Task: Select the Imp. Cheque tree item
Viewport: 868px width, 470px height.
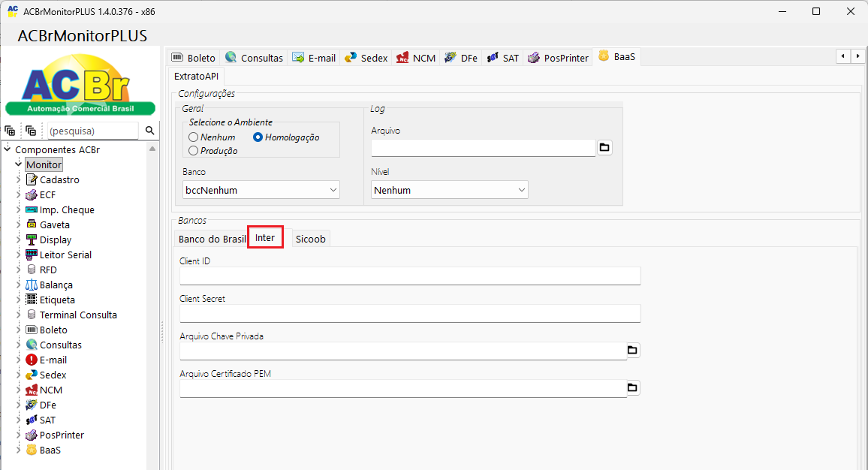Action: click(x=66, y=209)
